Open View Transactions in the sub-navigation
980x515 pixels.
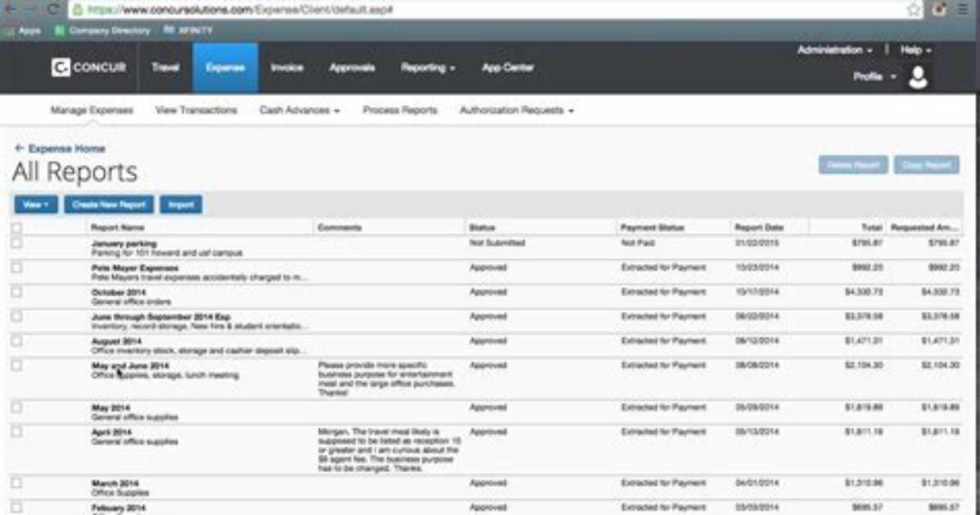(x=197, y=110)
